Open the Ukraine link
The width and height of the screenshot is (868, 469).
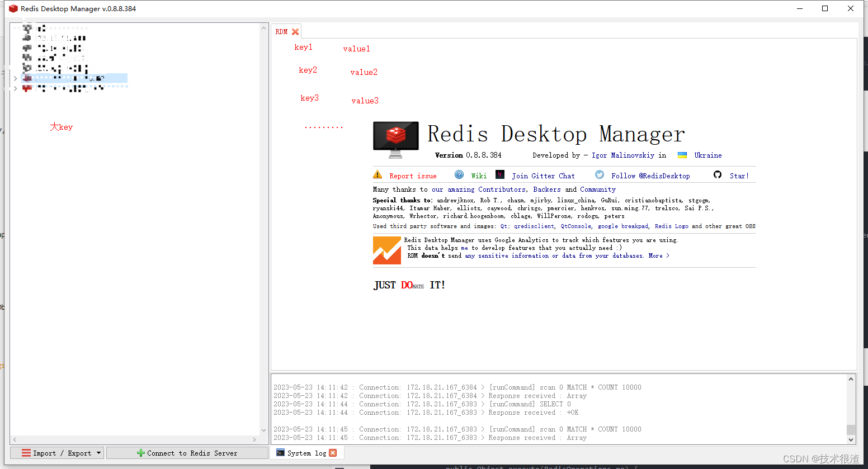coord(708,155)
